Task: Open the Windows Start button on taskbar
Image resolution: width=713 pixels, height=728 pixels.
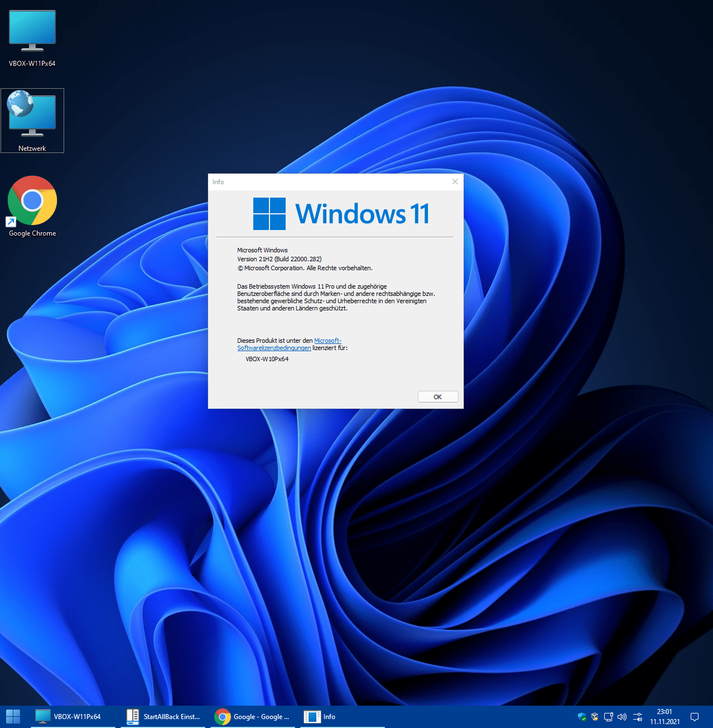Action: 13,716
